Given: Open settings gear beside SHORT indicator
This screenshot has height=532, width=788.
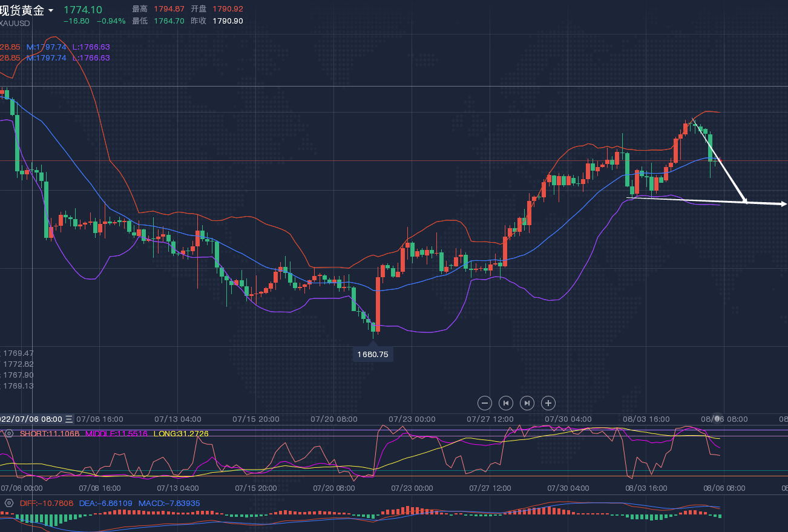Looking at the screenshot, I should point(9,433).
